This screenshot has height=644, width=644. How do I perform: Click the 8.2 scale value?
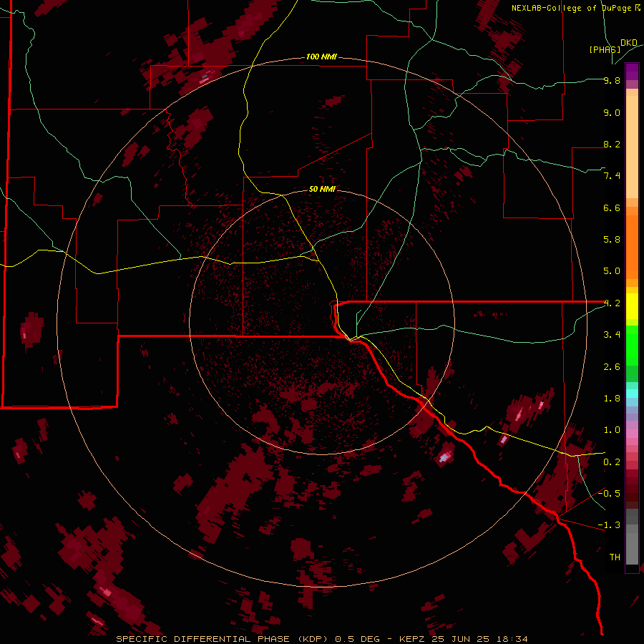pyautogui.click(x=612, y=144)
